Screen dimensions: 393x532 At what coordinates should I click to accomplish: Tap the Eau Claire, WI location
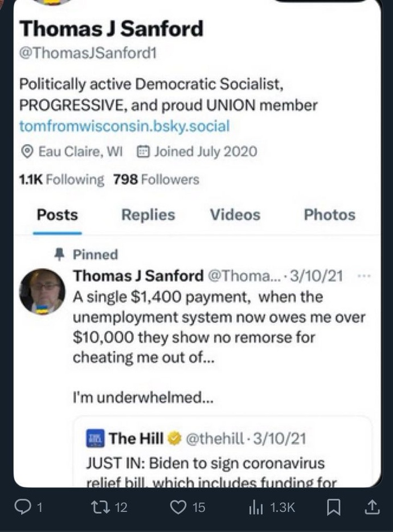[x=72, y=152]
